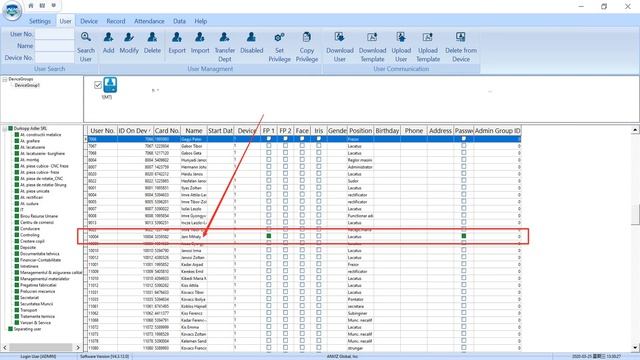Image resolution: width=640 pixels, height=360 pixels.
Task: Click the Upload Template icon
Action: pyautogui.click(x=428, y=37)
